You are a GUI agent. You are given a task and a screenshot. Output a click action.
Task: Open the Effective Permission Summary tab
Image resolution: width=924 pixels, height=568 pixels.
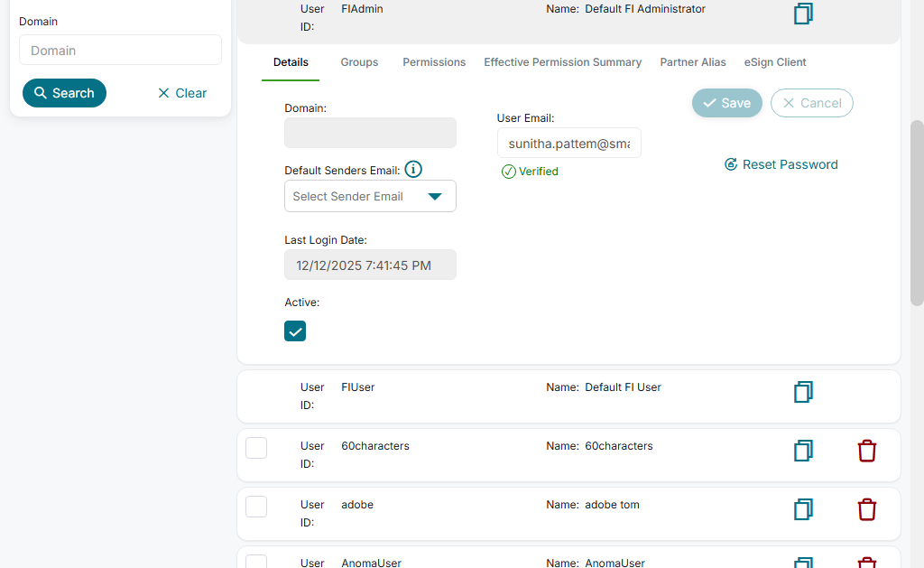click(x=562, y=62)
